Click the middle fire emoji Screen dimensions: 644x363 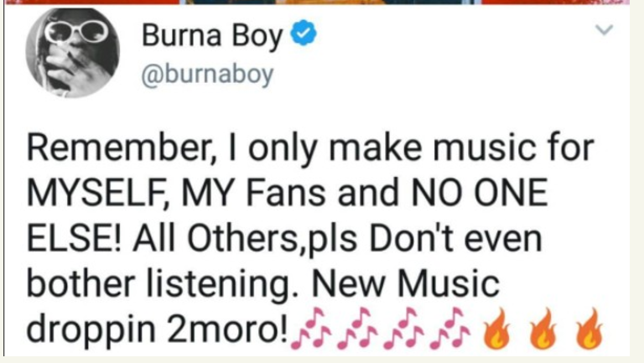click(543, 329)
